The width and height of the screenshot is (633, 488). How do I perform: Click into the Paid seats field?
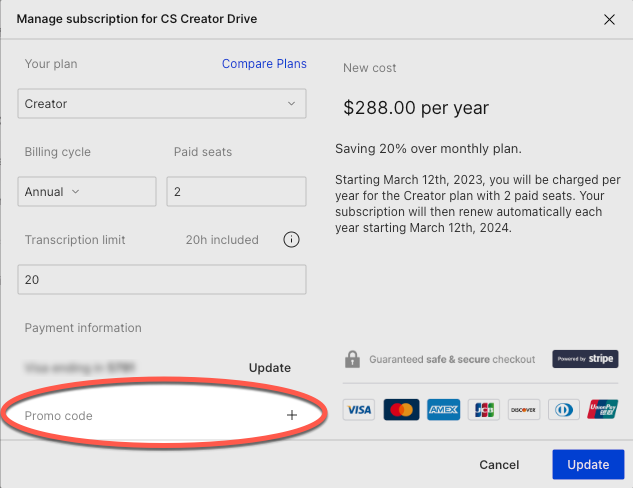pos(236,192)
